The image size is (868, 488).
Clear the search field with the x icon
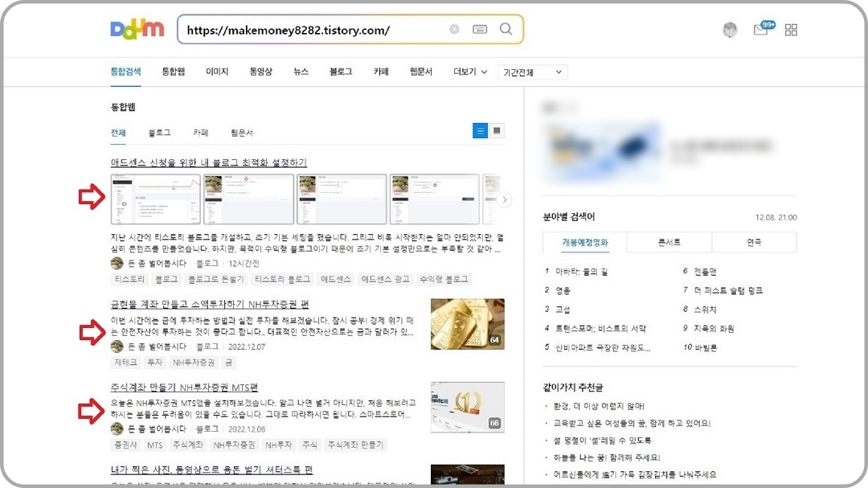454,28
